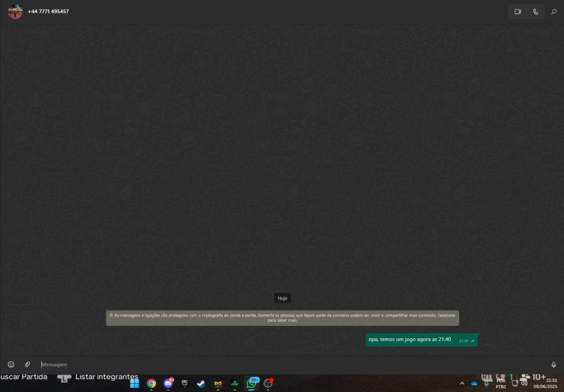Screen dimensions: 564x392
Task: Open Epic Games Launcher from taskbar
Action: [x=184, y=384]
